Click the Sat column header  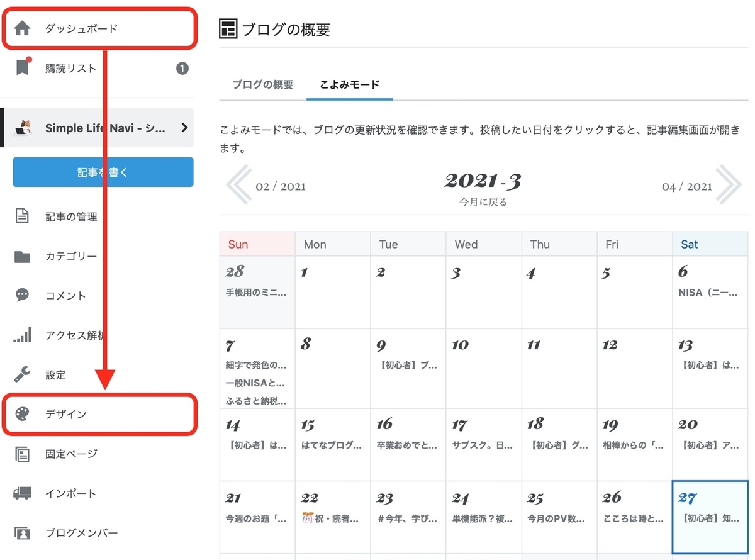click(710, 244)
